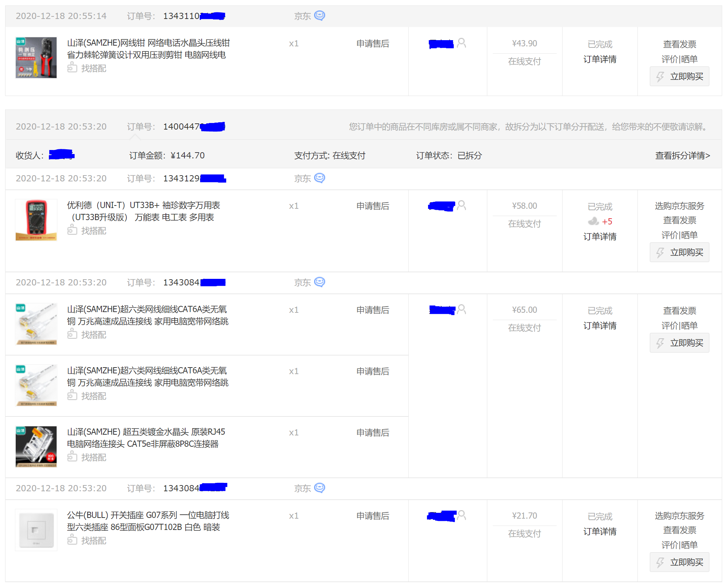Click 立即购买 button for crimping tool
Viewport: 728px width, 588px height.
pyautogui.click(x=679, y=76)
